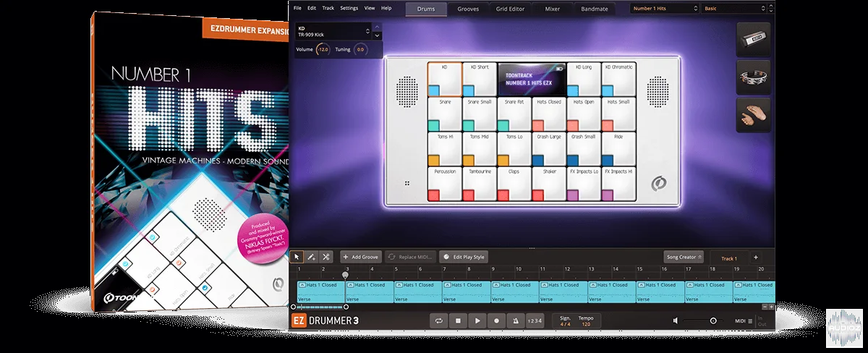Trigger the KD Chromatic pad
This screenshot has height=353, width=868.
pos(619,79)
